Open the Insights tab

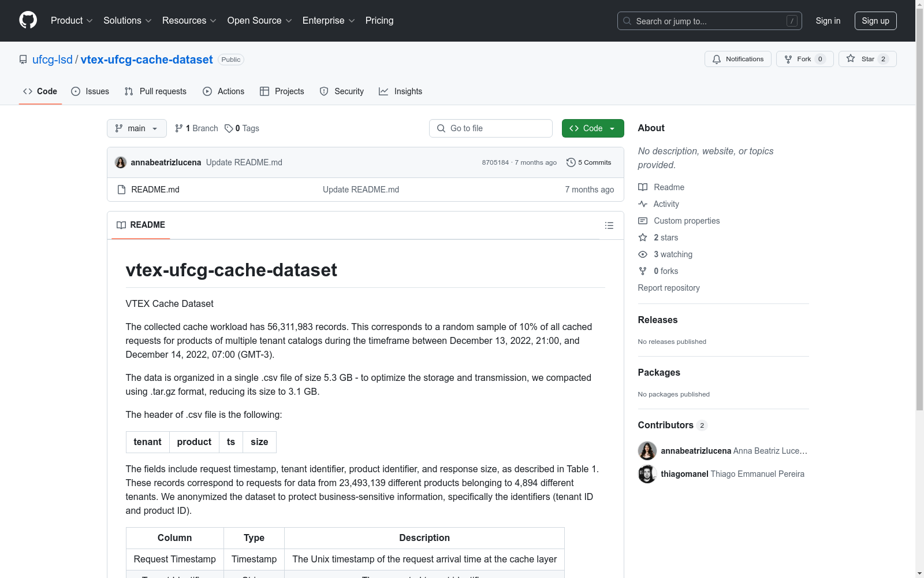coord(401,91)
